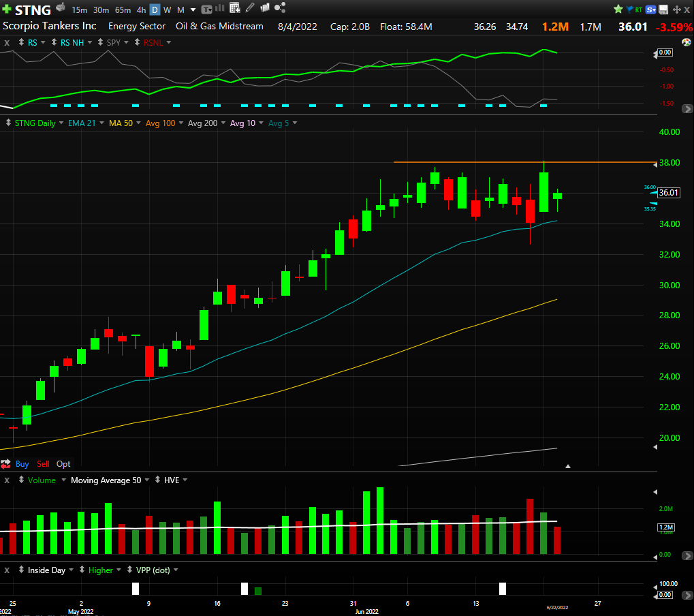694x616 pixels.
Task: Click the Opt options button
Action: (63, 464)
